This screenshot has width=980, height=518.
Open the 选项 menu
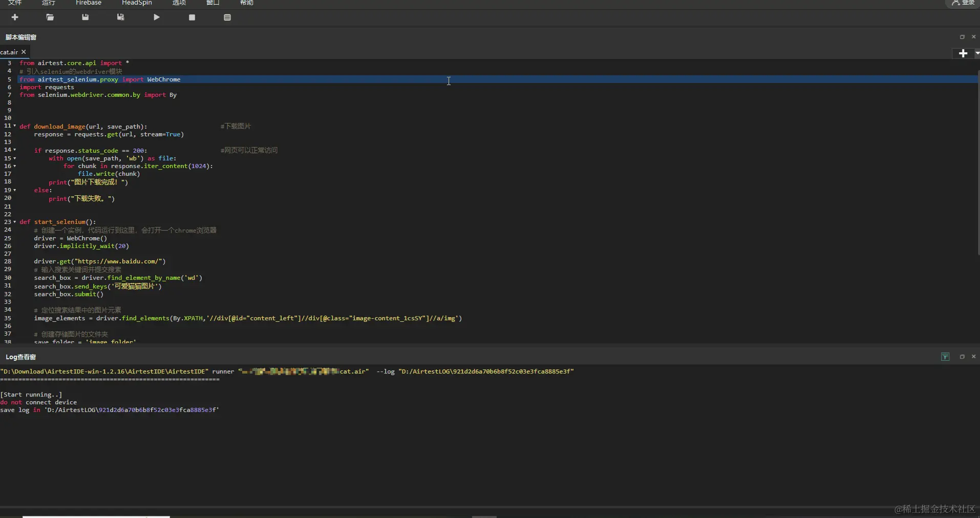(x=179, y=3)
